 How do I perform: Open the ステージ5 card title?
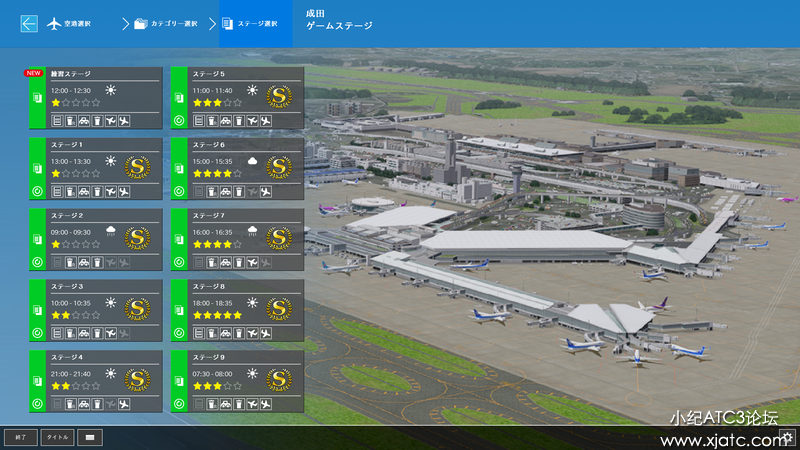(209, 73)
